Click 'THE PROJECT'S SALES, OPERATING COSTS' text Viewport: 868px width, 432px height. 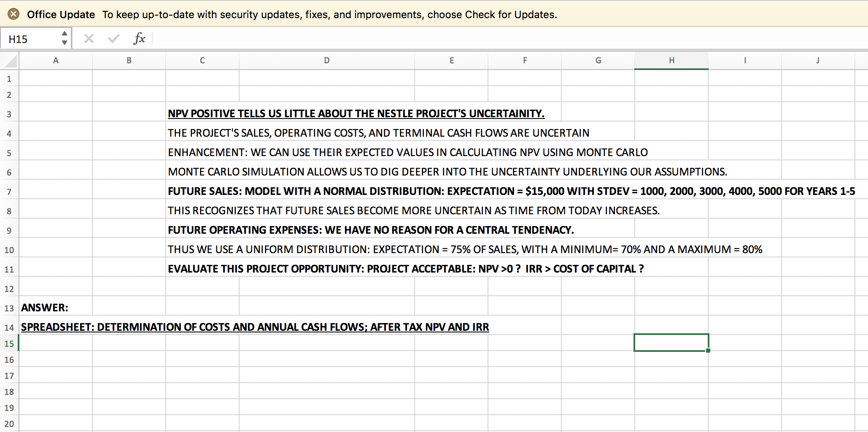[x=378, y=133]
